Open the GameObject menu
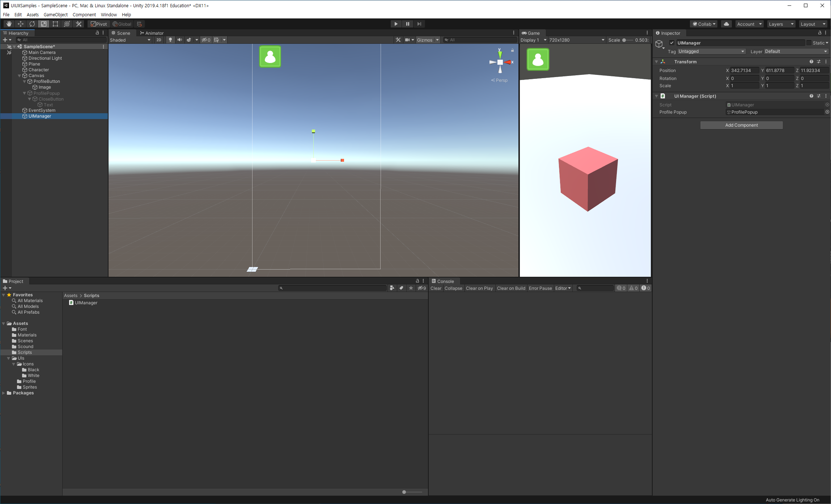 (x=55, y=14)
